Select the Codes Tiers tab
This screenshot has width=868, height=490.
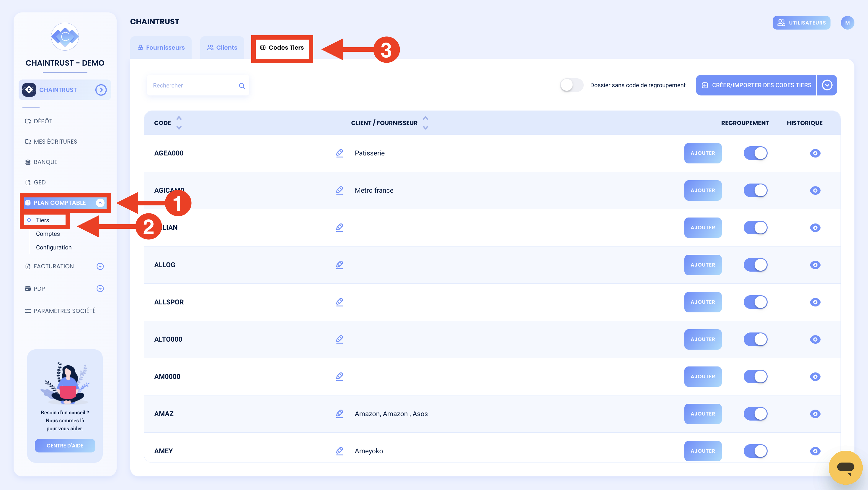coord(282,48)
